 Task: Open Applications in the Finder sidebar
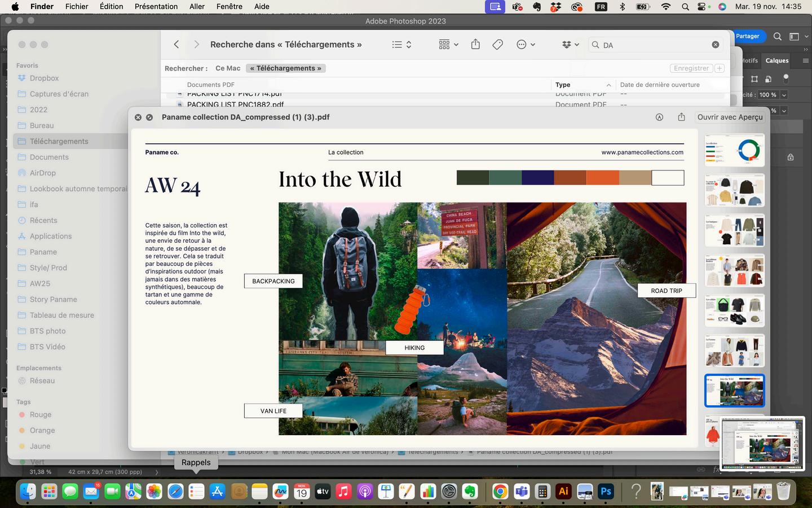pyautogui.click(x=51, y=237)
